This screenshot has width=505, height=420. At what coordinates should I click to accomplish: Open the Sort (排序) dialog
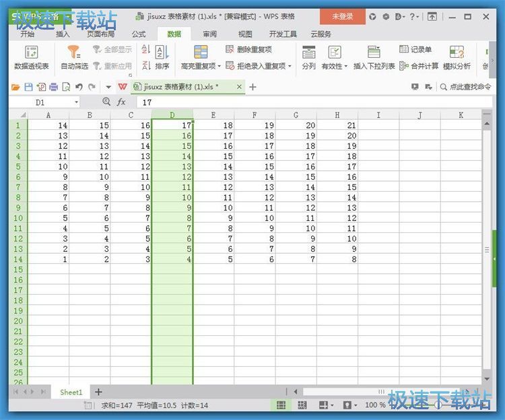coord(162,57)
